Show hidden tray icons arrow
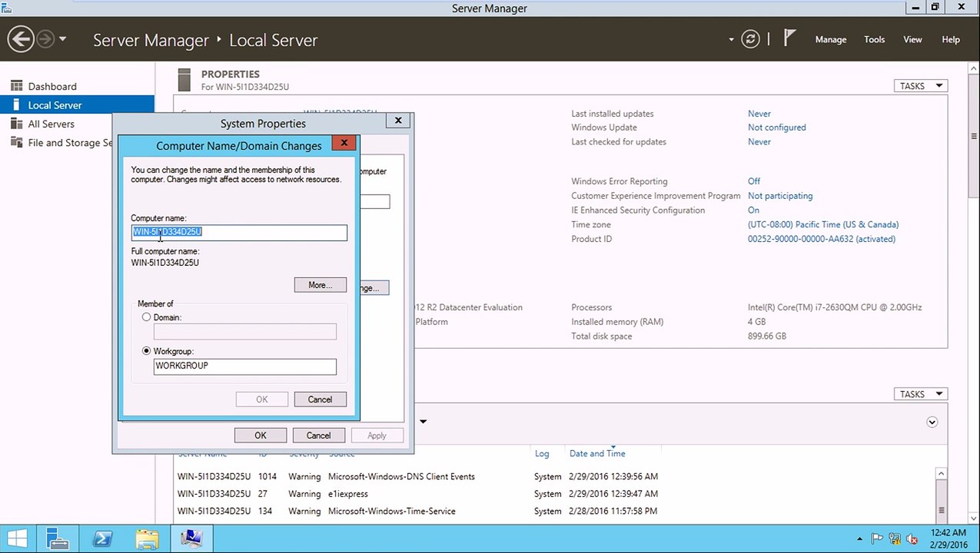980x553 pixels. point(859,538)
